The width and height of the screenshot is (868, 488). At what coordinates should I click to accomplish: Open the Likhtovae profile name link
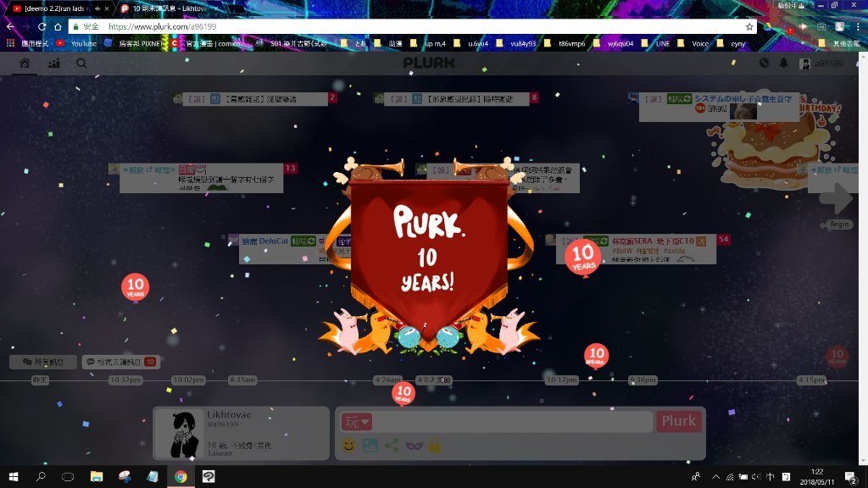point(229,414)
